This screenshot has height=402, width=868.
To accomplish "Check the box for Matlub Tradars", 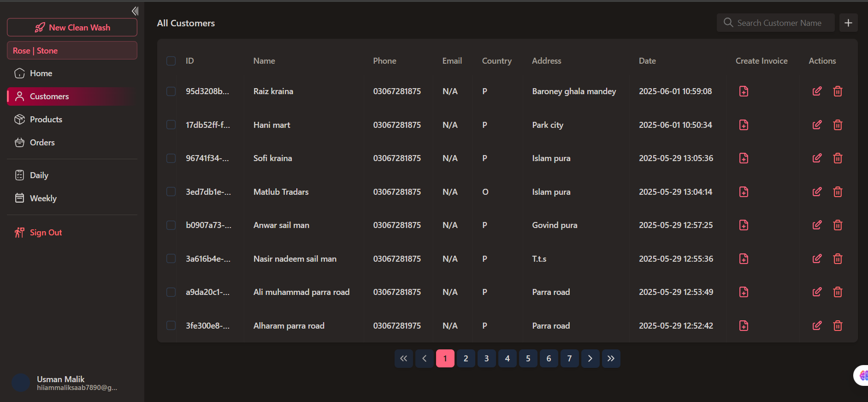I will pyautogui.click(x=171, y=192).
